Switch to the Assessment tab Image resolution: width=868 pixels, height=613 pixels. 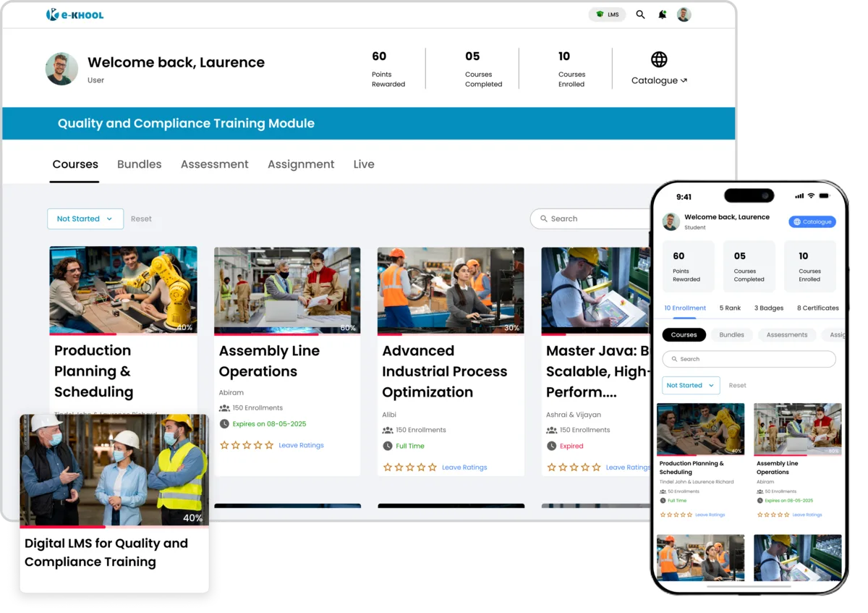(x=214, y=164)
